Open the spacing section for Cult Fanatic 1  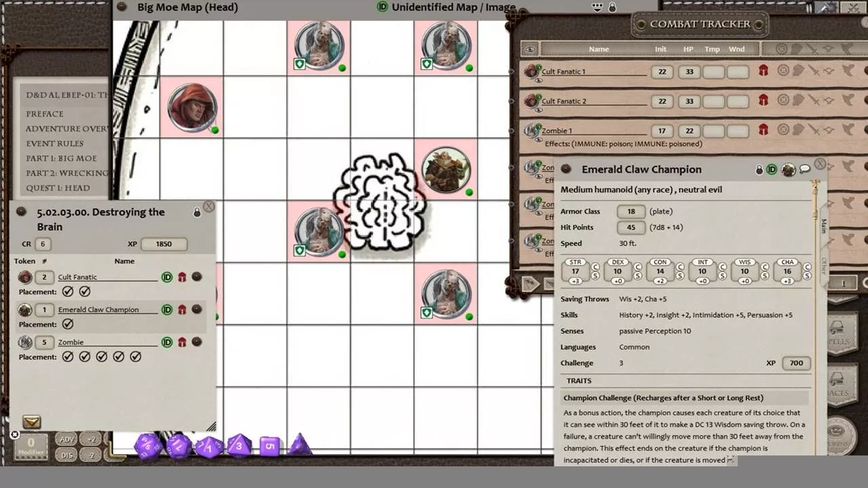click(x=829, y=70)
